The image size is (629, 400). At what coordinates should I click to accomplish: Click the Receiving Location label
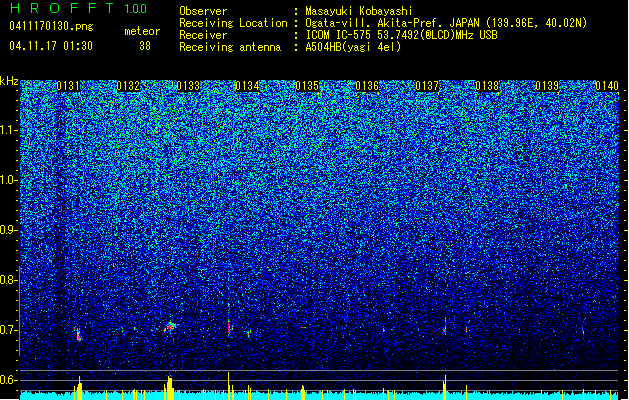(233, 23)
